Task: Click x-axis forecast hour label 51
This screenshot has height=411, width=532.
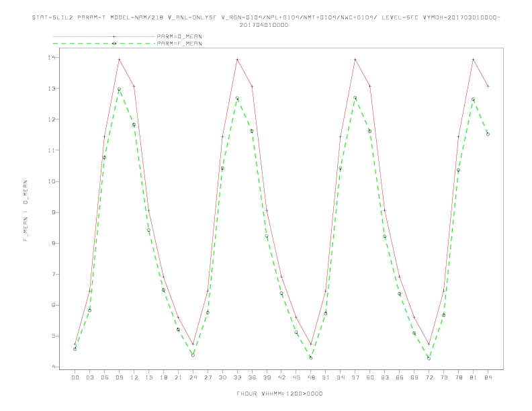Action: (x=326, y=377)
